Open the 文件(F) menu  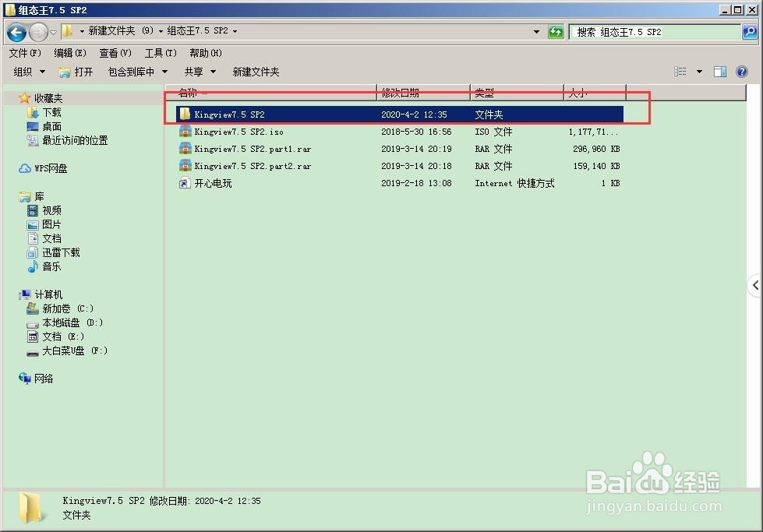click(25, 53)
